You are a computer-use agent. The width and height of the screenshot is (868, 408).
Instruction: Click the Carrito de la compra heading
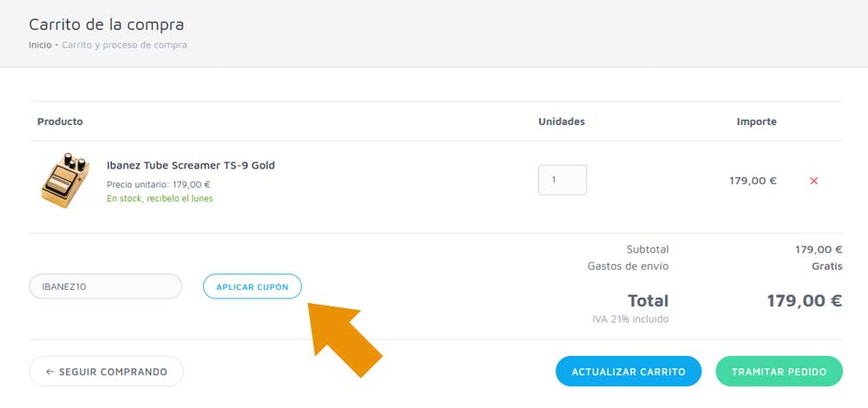click(x=106, y=24)
